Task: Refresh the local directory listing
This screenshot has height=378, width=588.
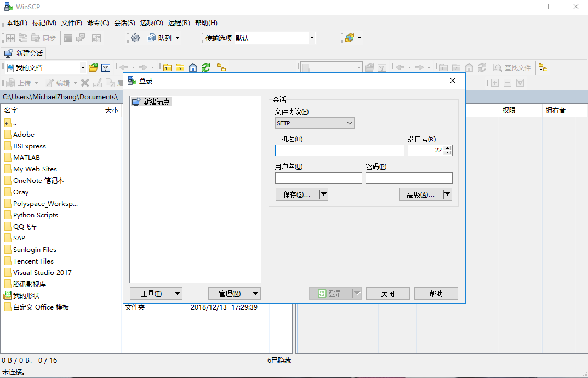Action: point(205,67)
